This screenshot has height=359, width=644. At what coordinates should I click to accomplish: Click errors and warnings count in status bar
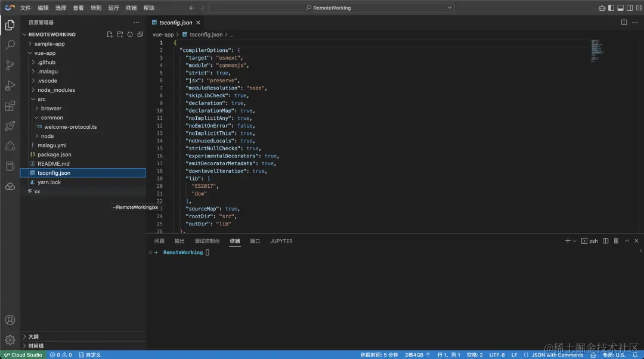pyautogui.click(x=61, y=355)
